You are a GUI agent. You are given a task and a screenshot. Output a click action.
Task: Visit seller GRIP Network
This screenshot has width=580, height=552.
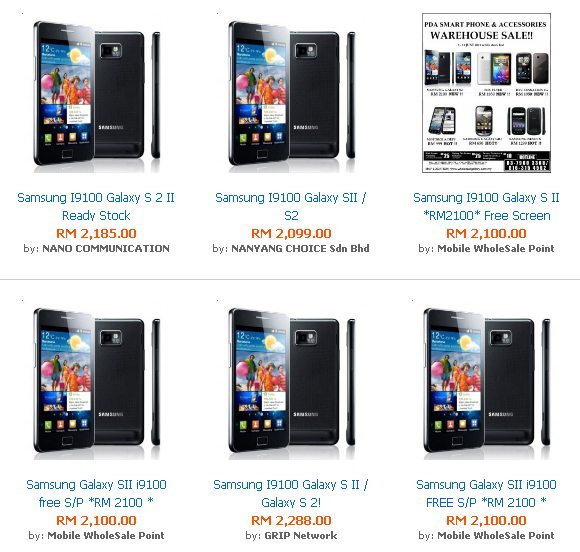[301, 535]
